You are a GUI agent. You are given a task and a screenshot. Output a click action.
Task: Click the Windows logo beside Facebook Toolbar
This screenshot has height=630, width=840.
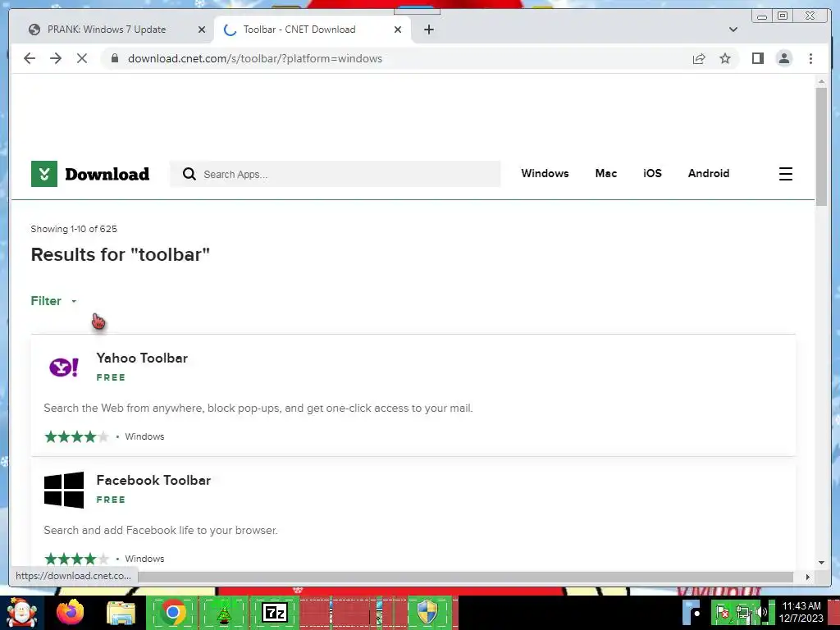coord(64,490)
